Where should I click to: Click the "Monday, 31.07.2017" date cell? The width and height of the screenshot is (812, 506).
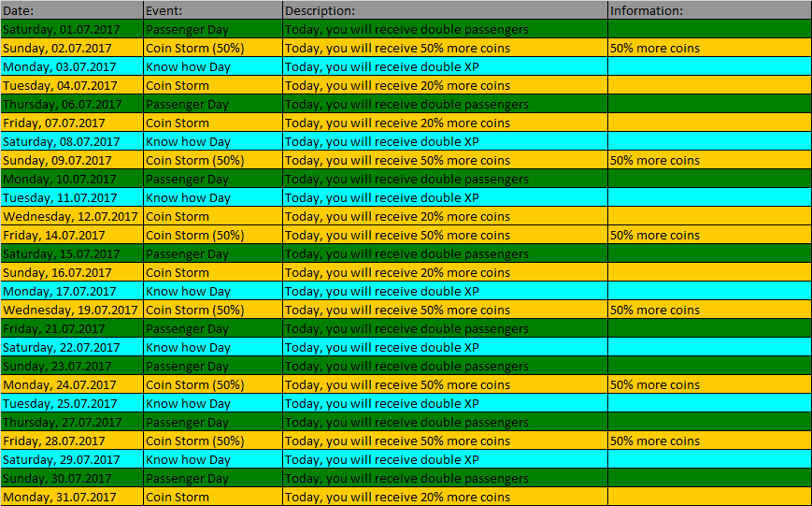[x=72, y=497]
